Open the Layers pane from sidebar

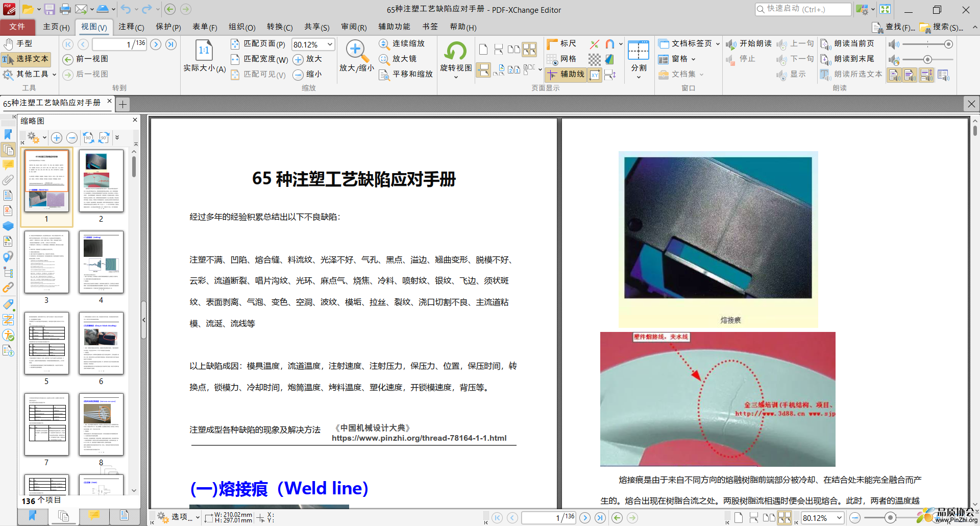pos(8,226)
